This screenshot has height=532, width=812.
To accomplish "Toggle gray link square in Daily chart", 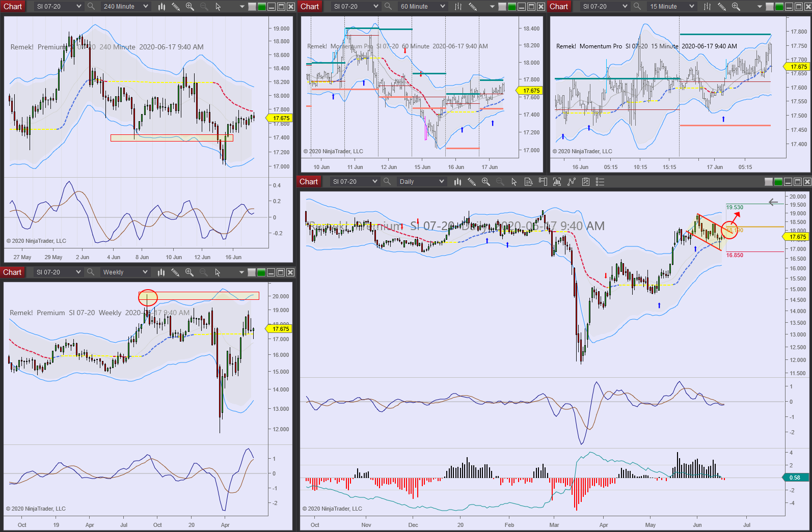I will tap(769, 182).
